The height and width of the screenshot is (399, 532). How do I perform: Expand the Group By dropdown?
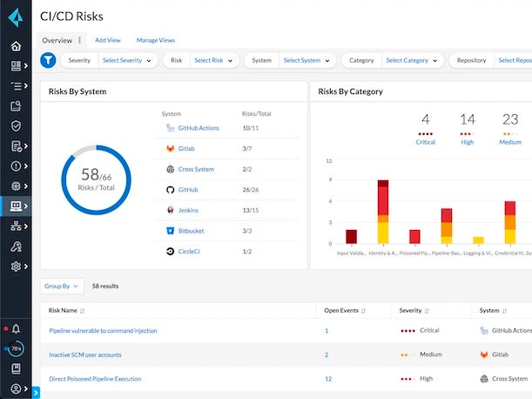(61, 286)
